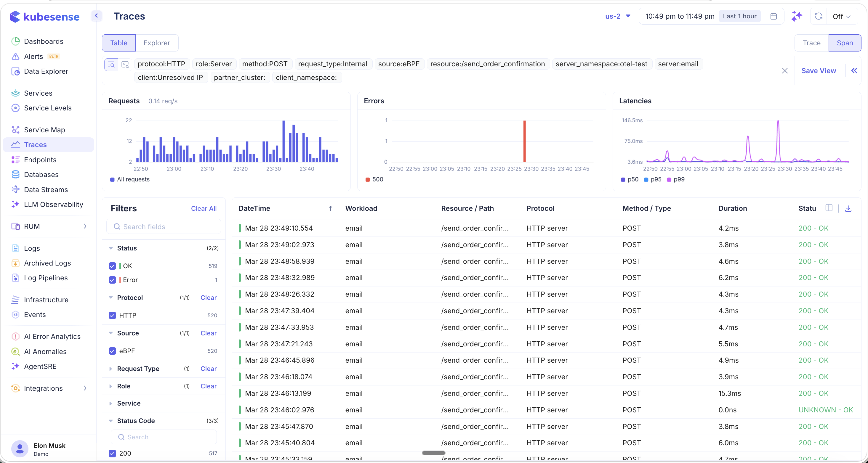The image size is (868, 463).
Task: Switch to the Explorer tab
Action: [156, 43]
